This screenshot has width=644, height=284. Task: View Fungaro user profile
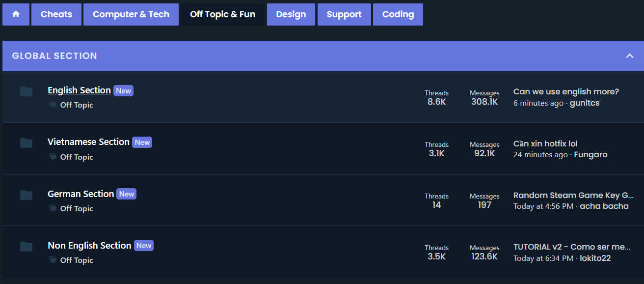click(x=591, y=155)
